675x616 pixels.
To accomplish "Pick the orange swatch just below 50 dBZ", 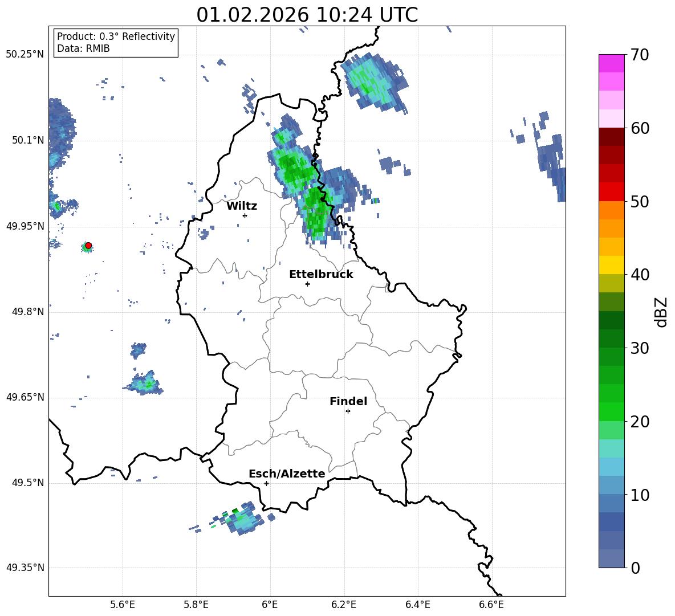I will pyautogui.click(x=611, y=210).
